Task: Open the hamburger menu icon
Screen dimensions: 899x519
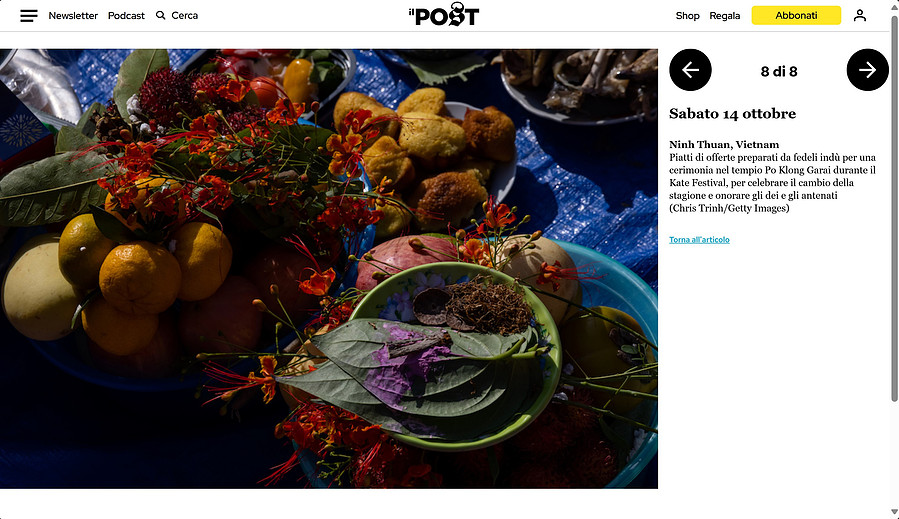Action: [x=29, y=15]
